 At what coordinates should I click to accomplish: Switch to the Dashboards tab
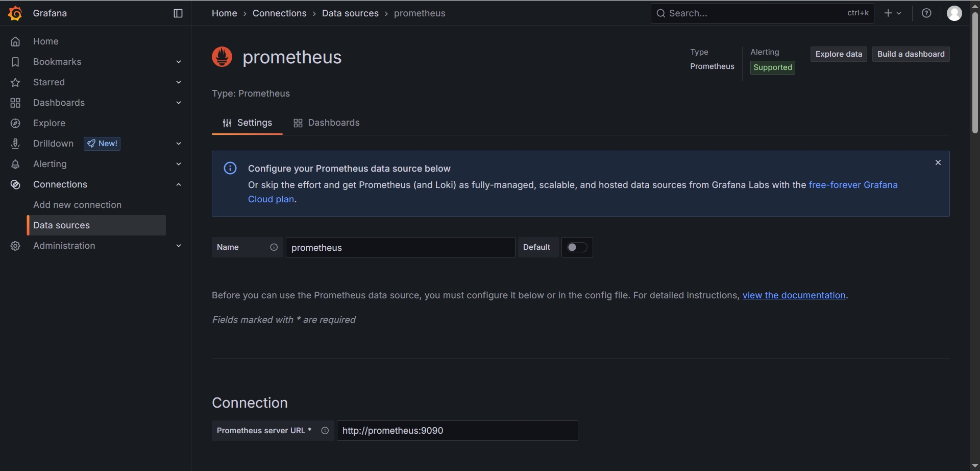(326, 123)
